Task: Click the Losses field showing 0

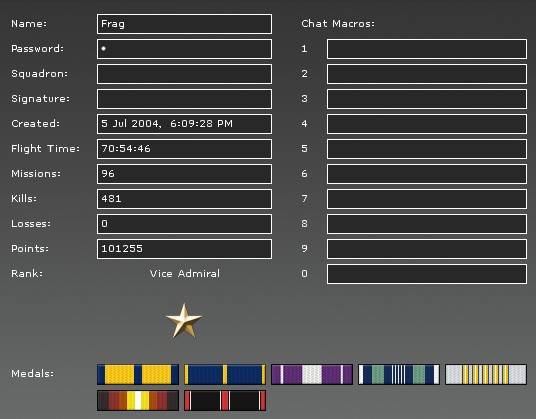Action: (x=185, y=224)
